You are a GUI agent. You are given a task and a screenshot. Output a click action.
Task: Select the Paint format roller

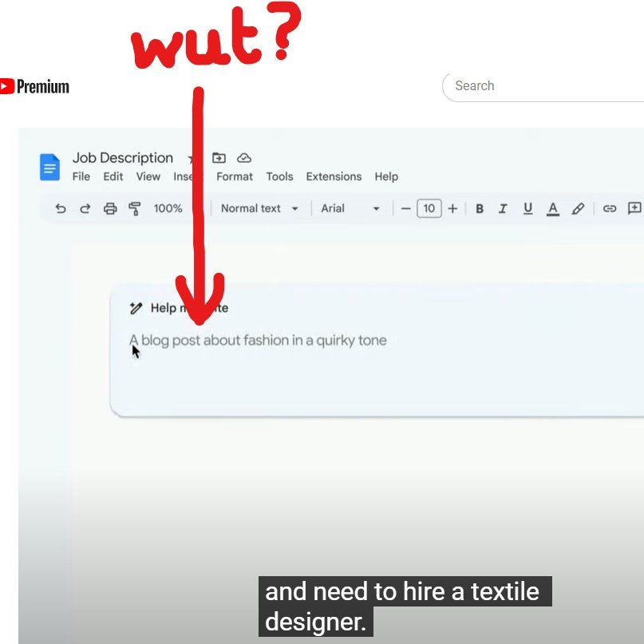point(134,208)
